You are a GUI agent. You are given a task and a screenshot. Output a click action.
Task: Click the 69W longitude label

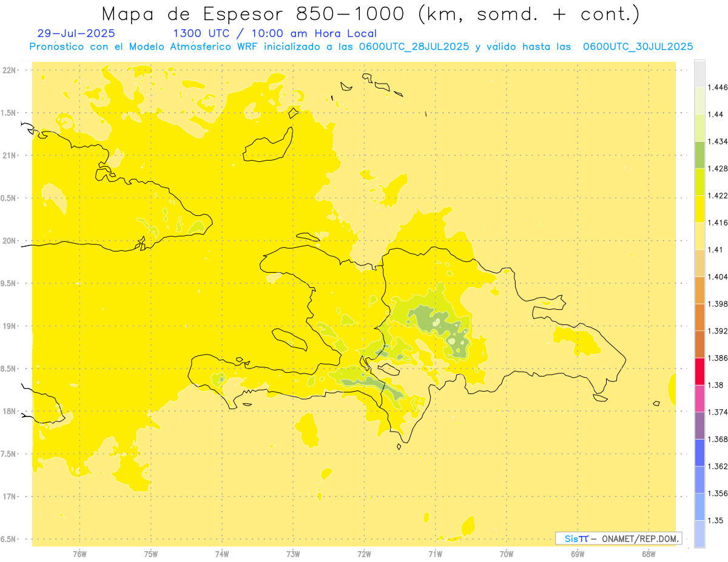coord(578,554)
